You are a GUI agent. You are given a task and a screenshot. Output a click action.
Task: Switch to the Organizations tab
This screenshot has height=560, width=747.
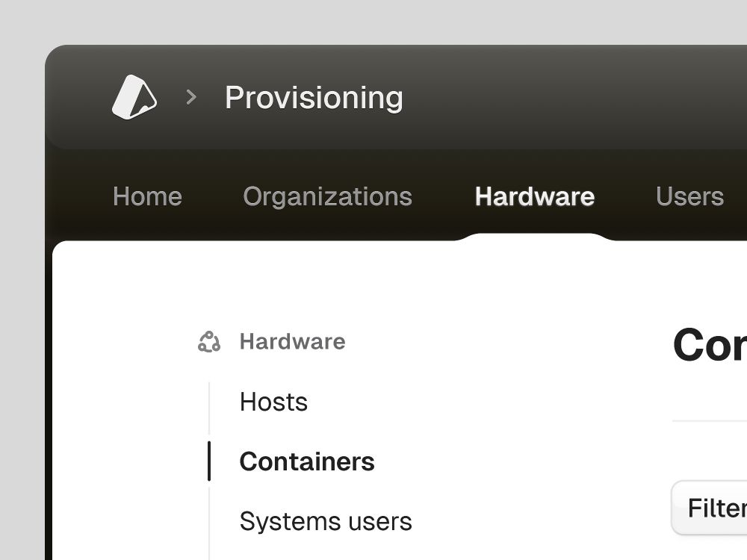[327, 196]
